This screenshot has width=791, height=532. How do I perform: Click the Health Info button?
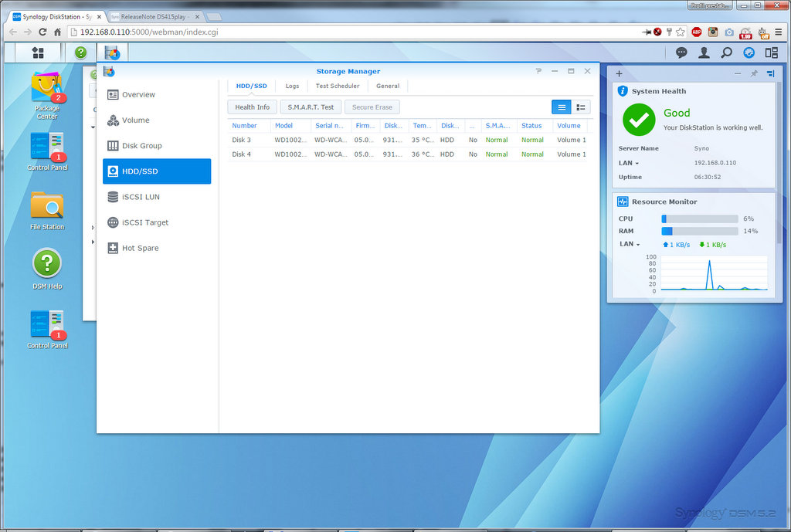click(x=253, y=107)
